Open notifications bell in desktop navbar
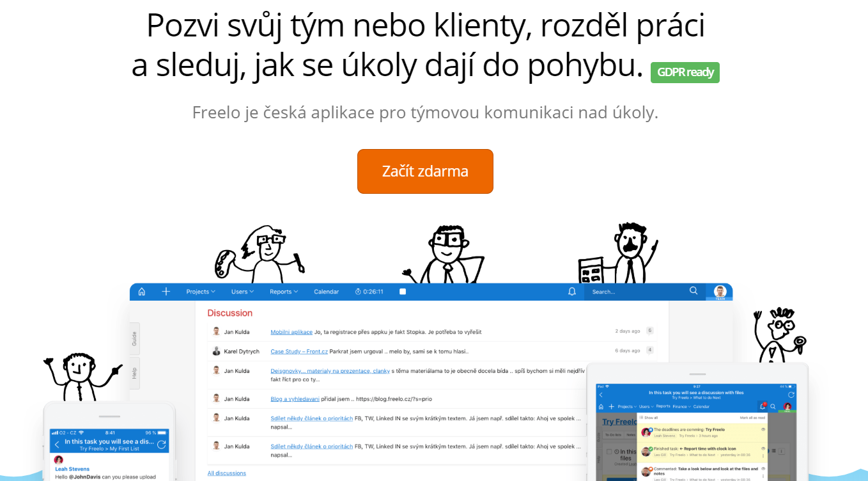This screenshot has width=868, height=481. [x=572, y=292]
